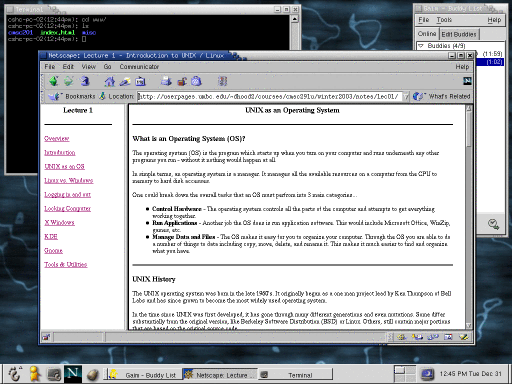
Task: Go to Home with the house icon
Action: tap(109, 81)
